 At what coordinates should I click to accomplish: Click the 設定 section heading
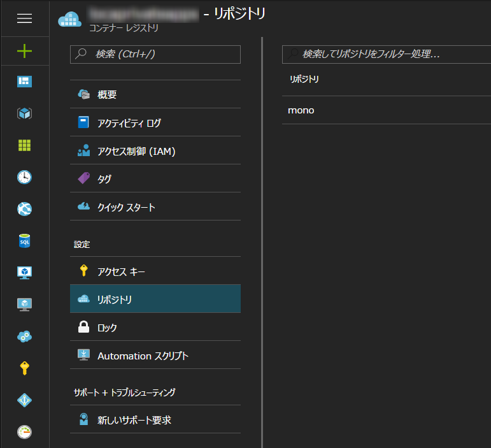[82, 244]
